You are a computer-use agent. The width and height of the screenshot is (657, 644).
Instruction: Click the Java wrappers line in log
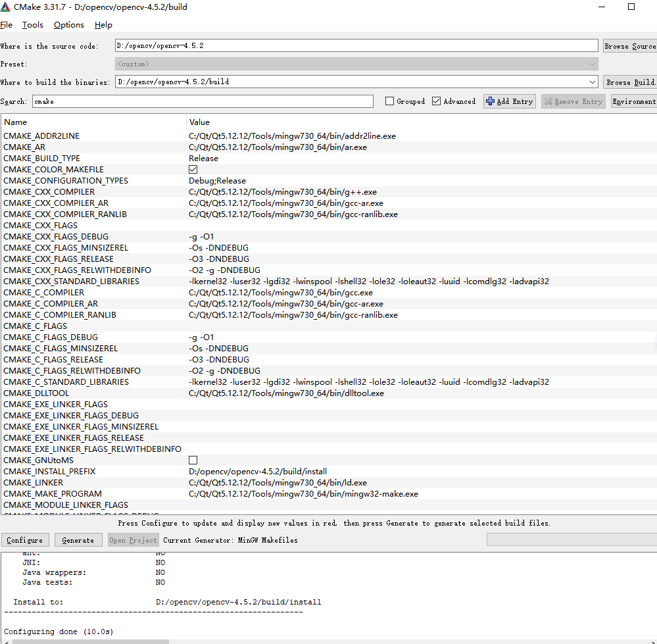[94, 572]
